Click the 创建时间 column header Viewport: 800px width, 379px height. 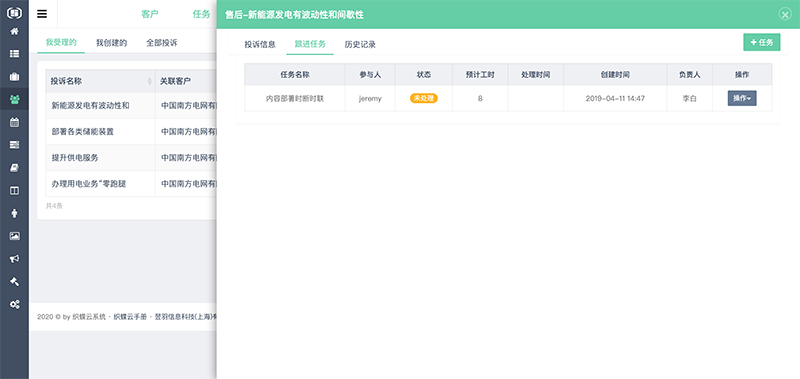click(x=615, y=74)
